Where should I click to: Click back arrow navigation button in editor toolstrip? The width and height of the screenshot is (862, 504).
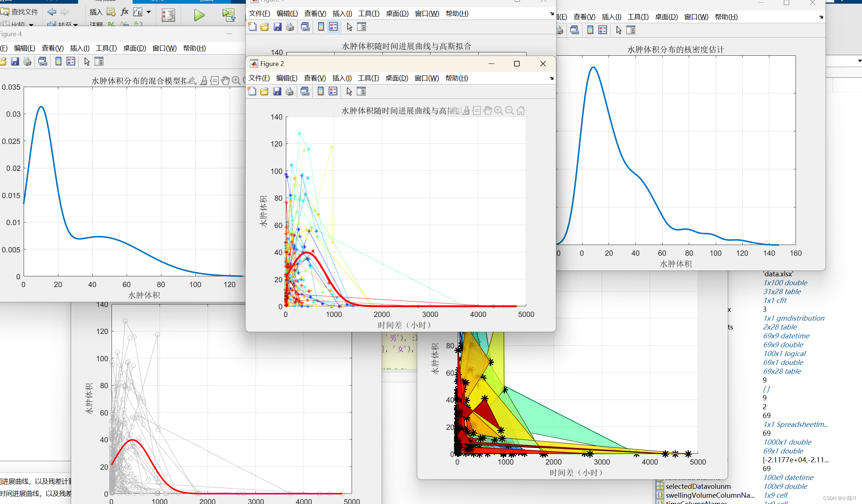pyautogui.click(x=52, y=12)
